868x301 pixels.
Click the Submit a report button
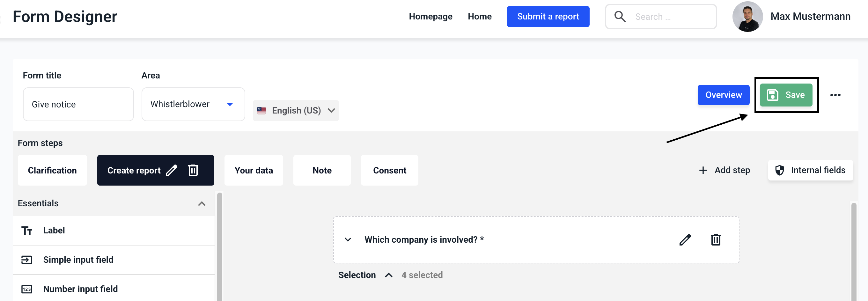pyautogui.click(x=548, y=17)
